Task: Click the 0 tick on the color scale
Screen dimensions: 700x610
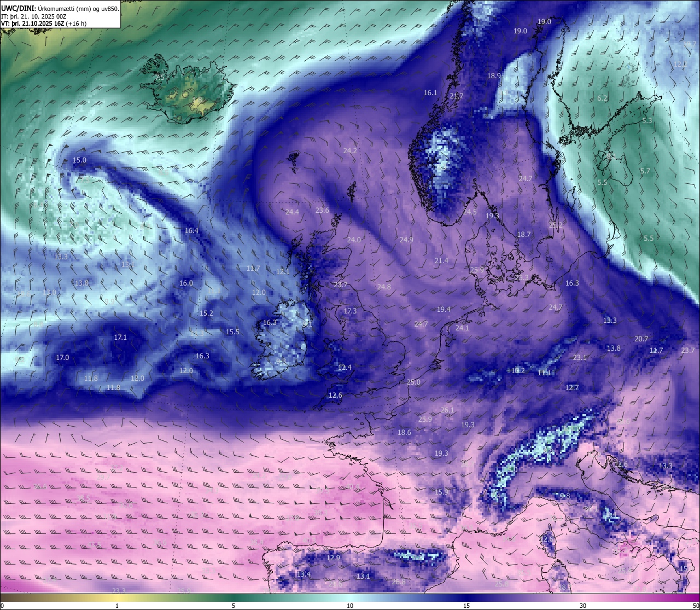Action: pos(2,606)
